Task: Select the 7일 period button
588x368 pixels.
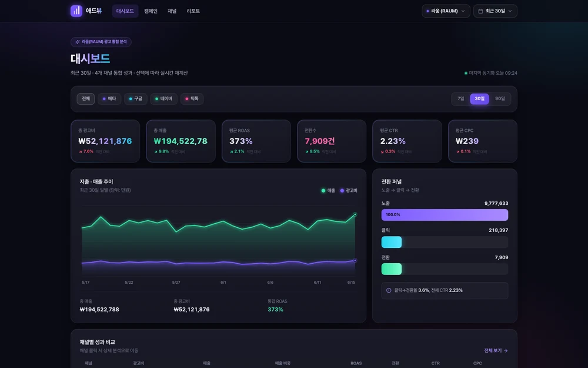Action: click(461, 99)
